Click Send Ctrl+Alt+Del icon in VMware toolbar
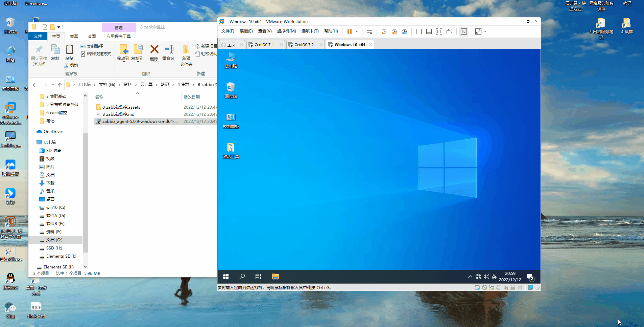 (x=369, y=31)
